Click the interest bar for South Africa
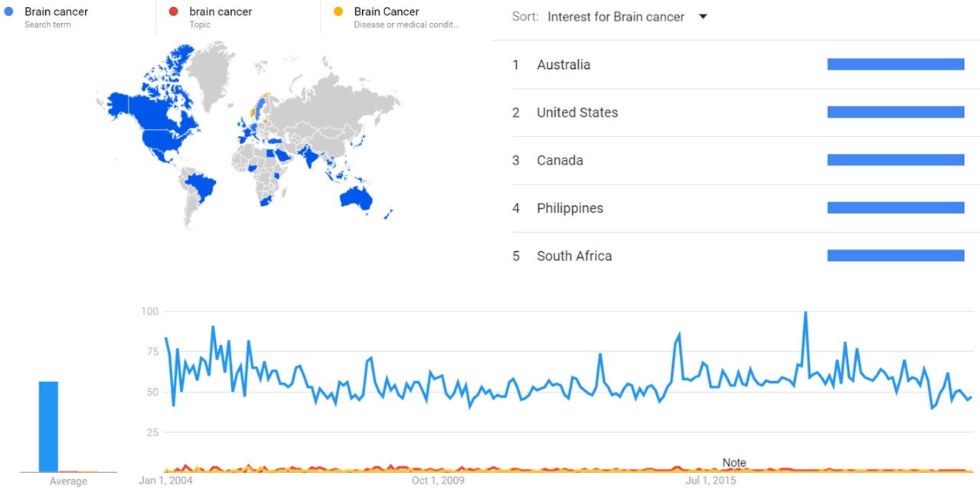The width and height of the screenshot is (980, 496). click(895, 256)
